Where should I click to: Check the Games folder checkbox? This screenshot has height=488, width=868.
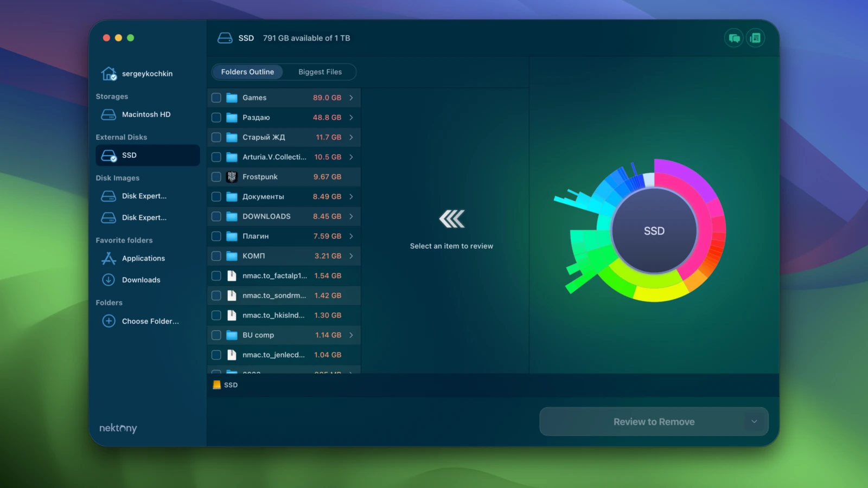tap(216, 98)
